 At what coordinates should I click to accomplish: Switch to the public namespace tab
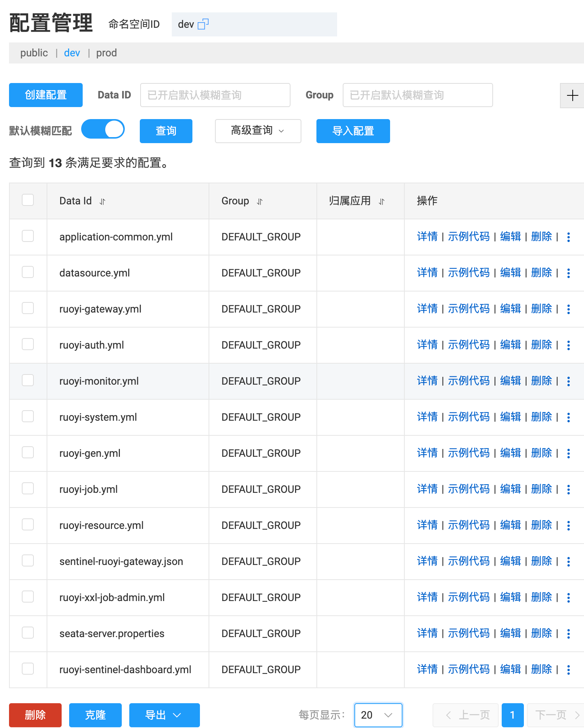(34, 53)
